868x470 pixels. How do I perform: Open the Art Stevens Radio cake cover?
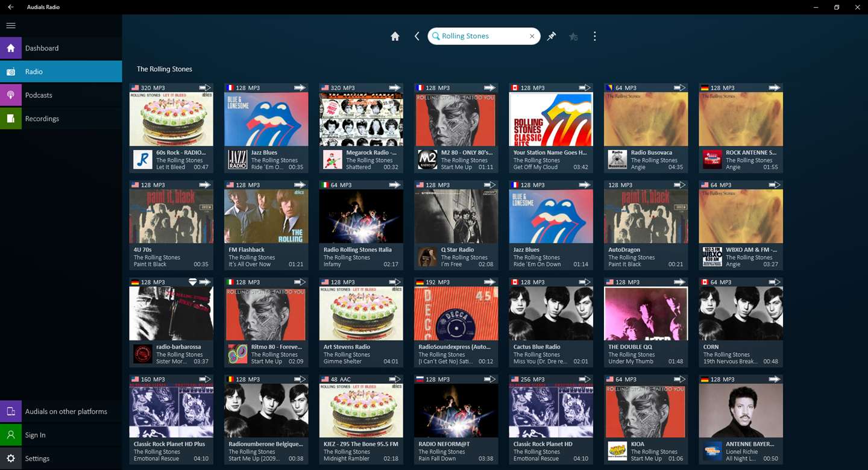[x=361, y=313]
